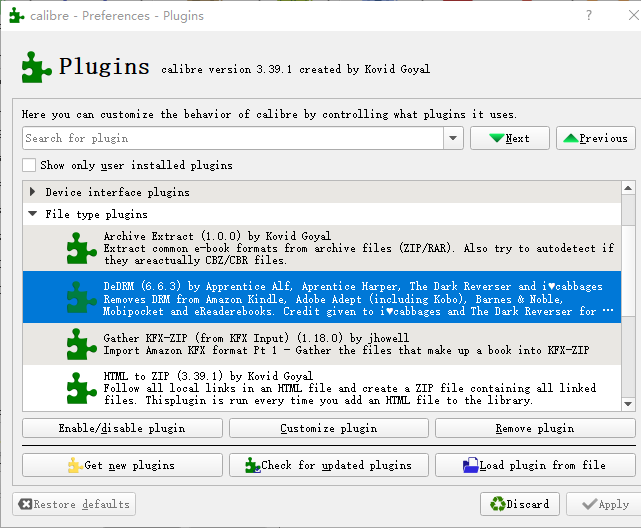The width and height of the screenshot is (641, 528).
Task: Click Remove plugin button
Action: [x=535, y=428]
